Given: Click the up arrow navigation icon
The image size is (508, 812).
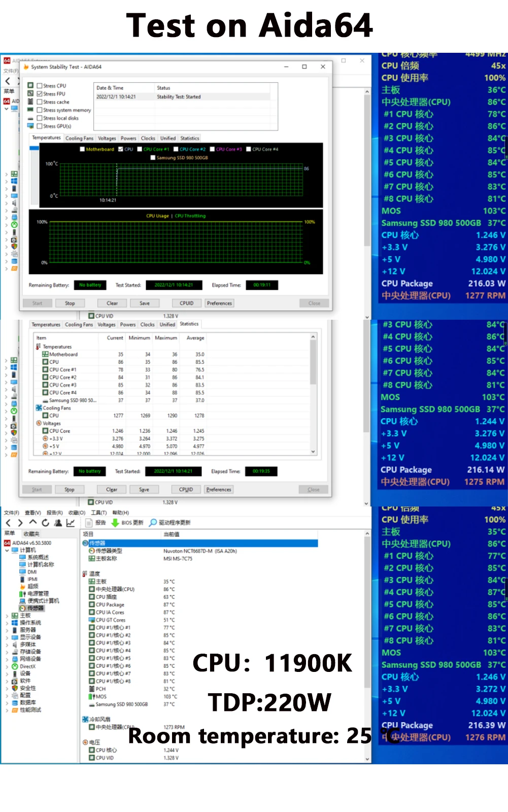Looking at the screenshot, I should (33, 523).
